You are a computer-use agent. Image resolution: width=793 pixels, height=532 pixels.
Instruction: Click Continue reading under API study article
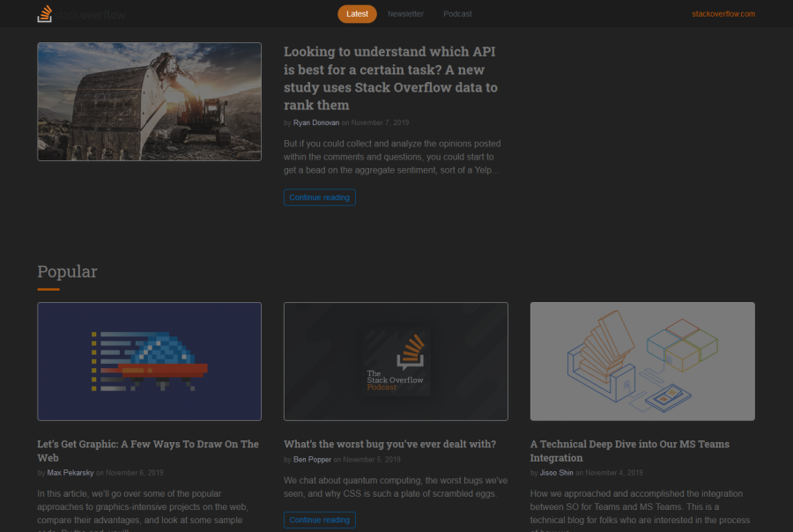pyautogui.click(x=320, y=197)
